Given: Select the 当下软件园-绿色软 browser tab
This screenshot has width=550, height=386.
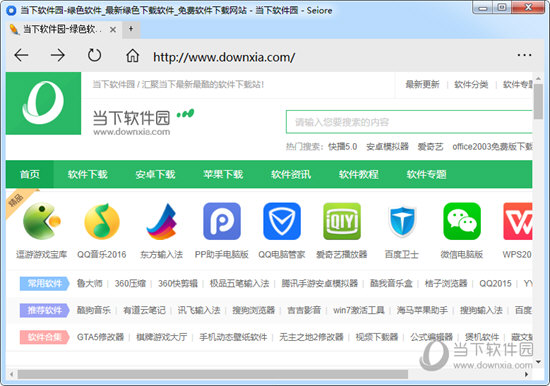Looking at the screenshot, I should click(62, 29).
